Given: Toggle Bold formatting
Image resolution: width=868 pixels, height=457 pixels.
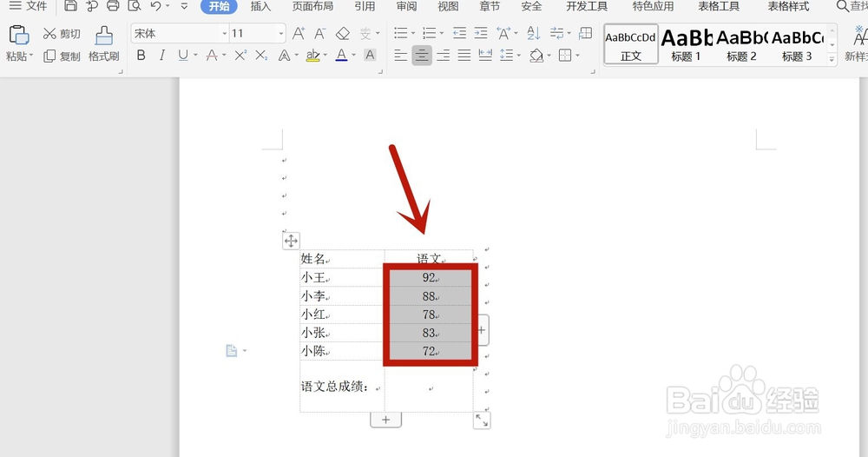Looking at the screenshot, I should tap(141, 55).
